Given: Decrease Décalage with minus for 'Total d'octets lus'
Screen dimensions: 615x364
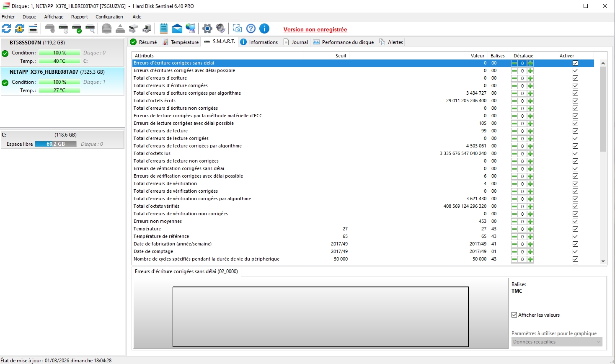Looking at the screenshot, I should [514, 154].
